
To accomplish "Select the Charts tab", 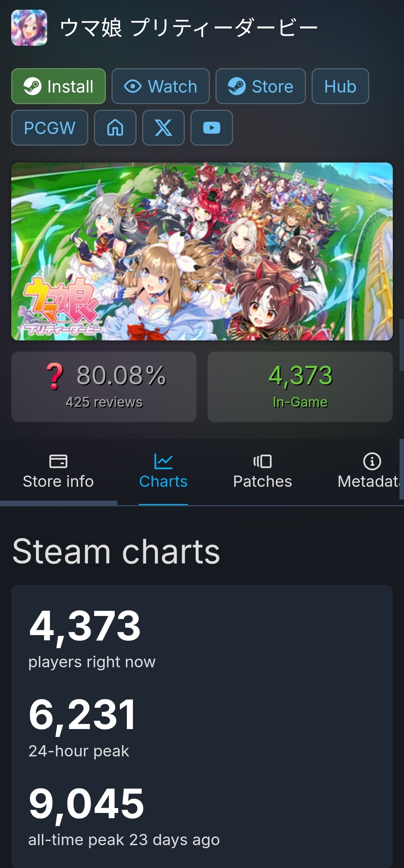I will click(x=163, y=472).
